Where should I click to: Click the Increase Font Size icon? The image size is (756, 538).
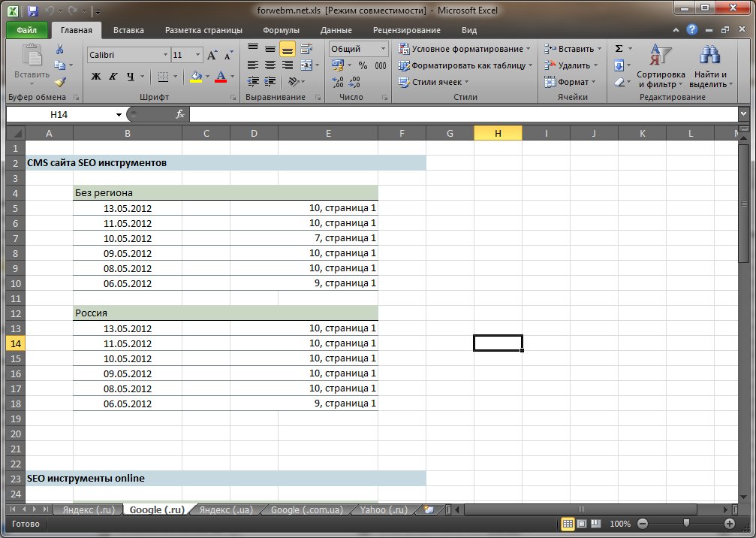(212, 56)
